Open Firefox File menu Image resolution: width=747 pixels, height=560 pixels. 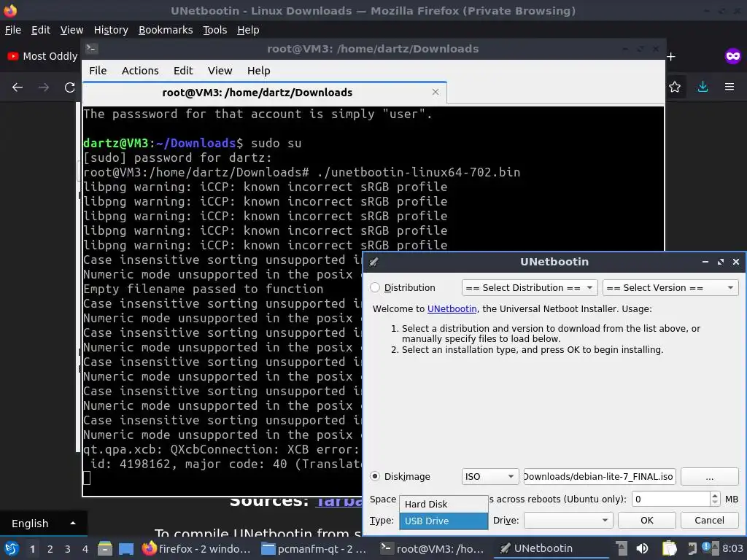[x=13, y=30]
